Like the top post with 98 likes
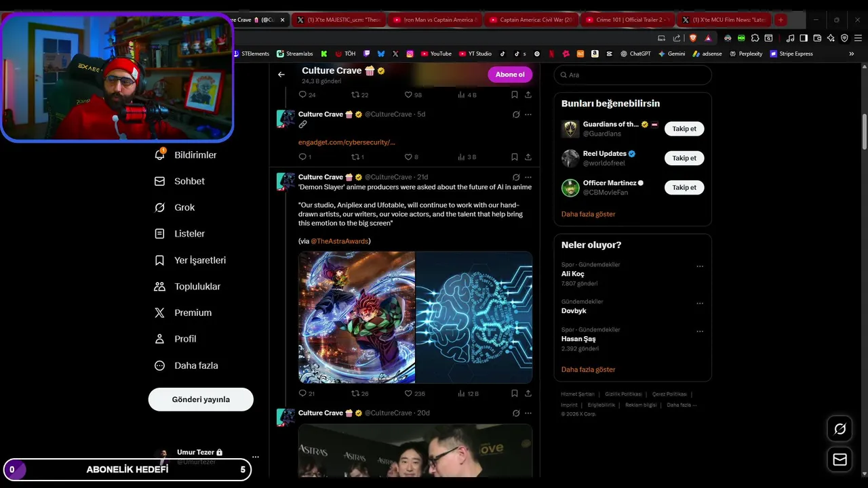The height and width of the screenshot is (488, 868). coord(412,95)
